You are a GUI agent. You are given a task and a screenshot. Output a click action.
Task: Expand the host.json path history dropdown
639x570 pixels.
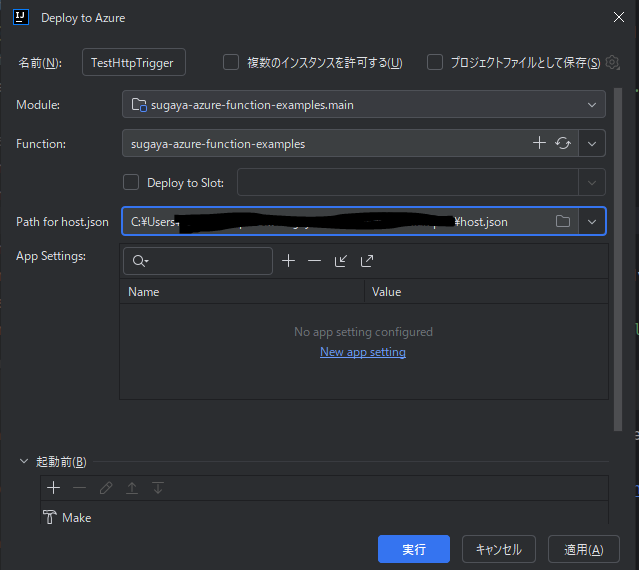click(592, 222)
